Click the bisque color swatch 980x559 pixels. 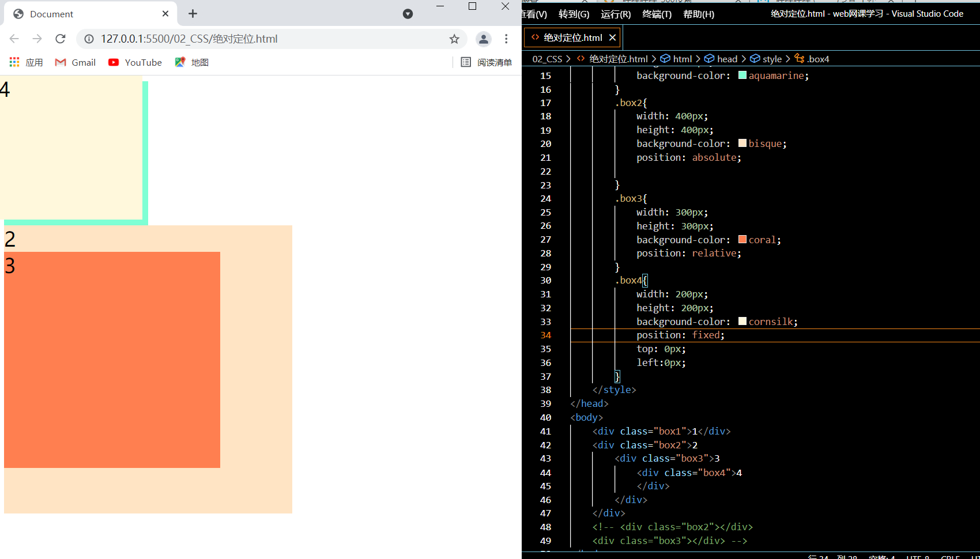(x=742, y=143)
